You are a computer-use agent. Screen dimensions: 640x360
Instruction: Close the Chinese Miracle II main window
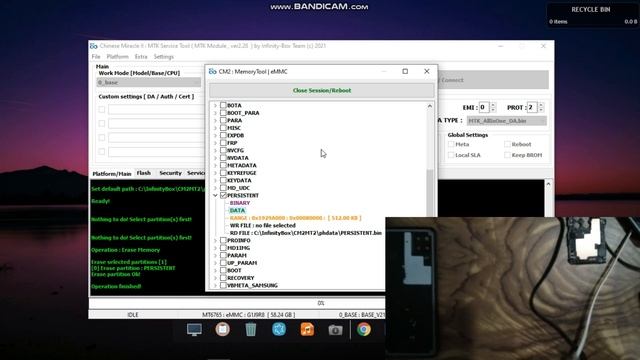pos(543,46)
